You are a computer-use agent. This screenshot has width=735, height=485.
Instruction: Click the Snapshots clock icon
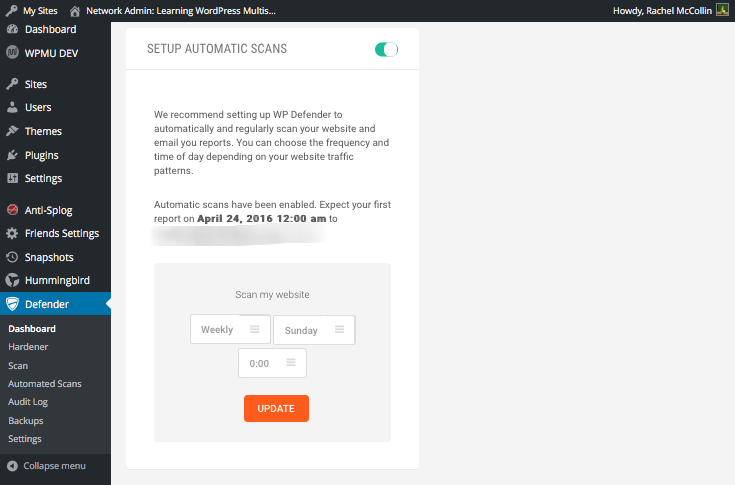(12, 257)
